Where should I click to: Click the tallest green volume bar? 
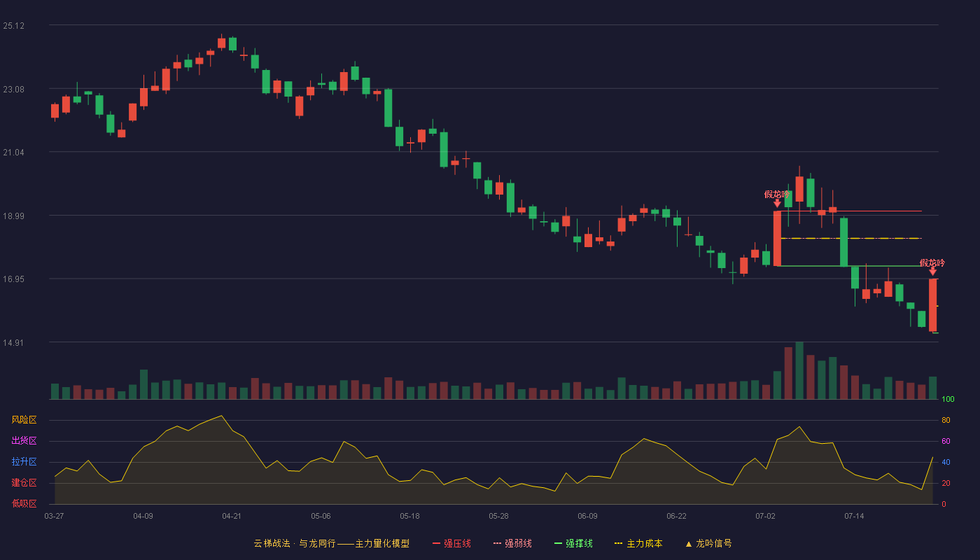[799, 371]
